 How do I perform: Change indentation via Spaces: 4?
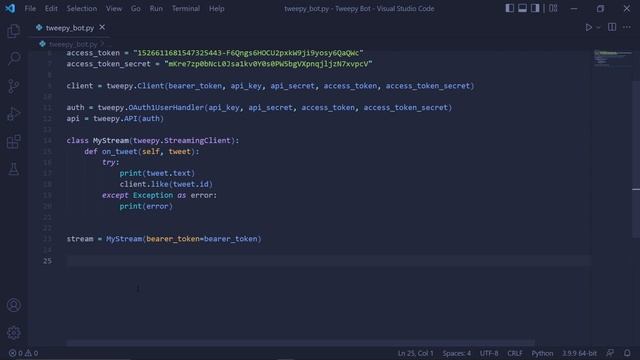pos(457,353)
